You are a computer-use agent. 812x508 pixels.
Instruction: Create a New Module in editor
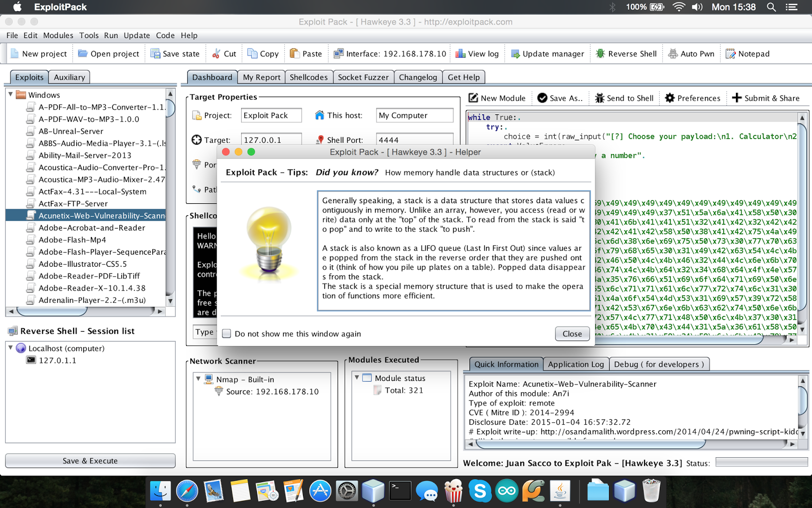coord(497,98)
